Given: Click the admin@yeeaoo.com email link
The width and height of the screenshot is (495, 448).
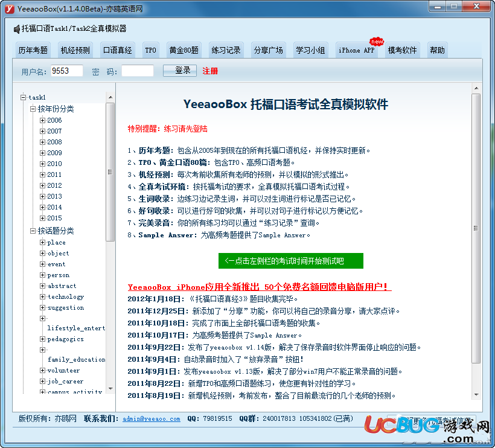Looking at the screenshot, I should [152, 418].
